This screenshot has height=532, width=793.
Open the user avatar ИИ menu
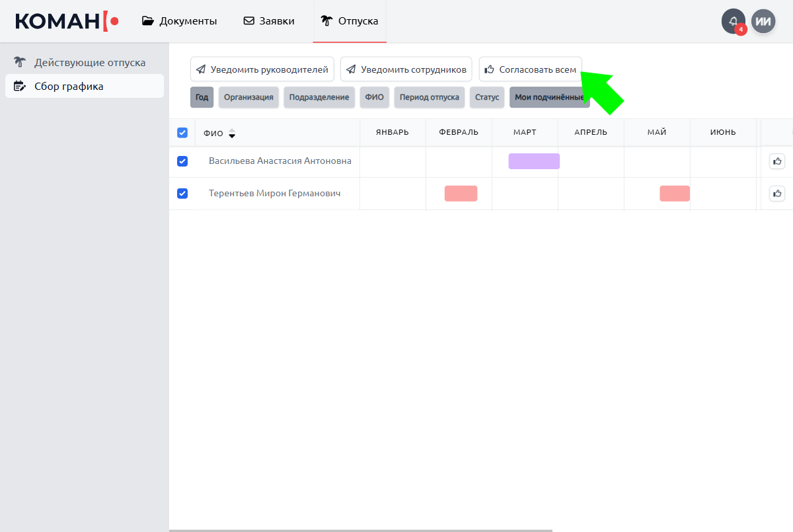763,21
